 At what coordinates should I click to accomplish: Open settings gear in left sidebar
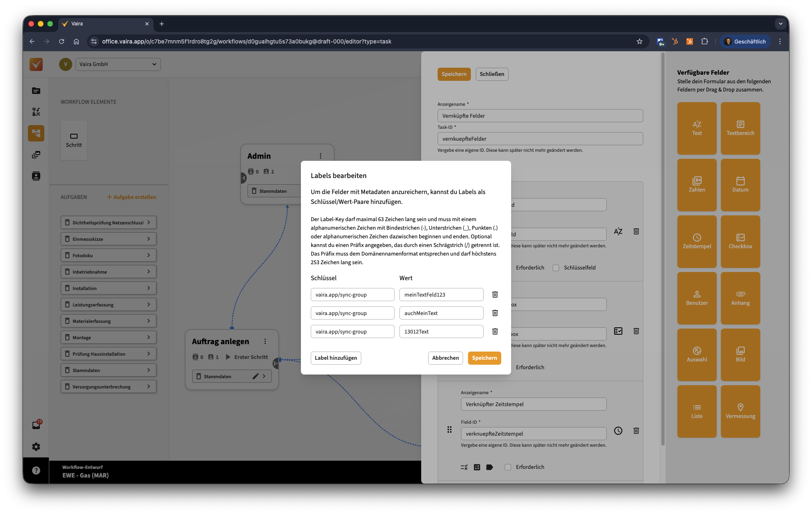tap(36, 447)
